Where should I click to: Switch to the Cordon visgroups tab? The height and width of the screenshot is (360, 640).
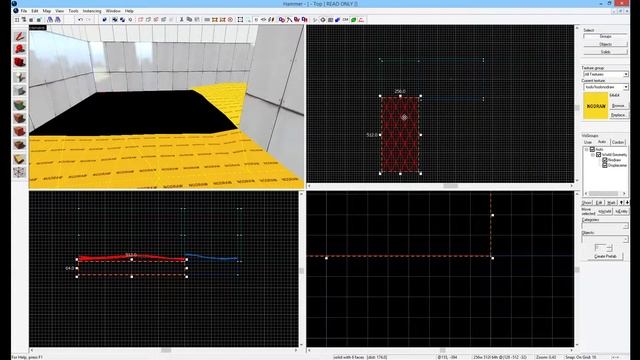[x=618, y=142]
